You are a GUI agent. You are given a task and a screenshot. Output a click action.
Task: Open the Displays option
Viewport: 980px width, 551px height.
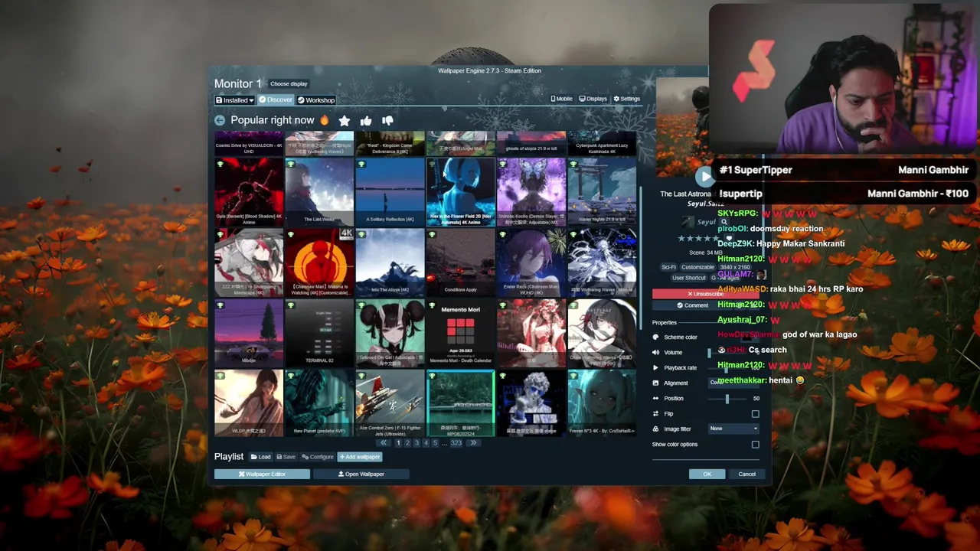click(x=593, y=99)
